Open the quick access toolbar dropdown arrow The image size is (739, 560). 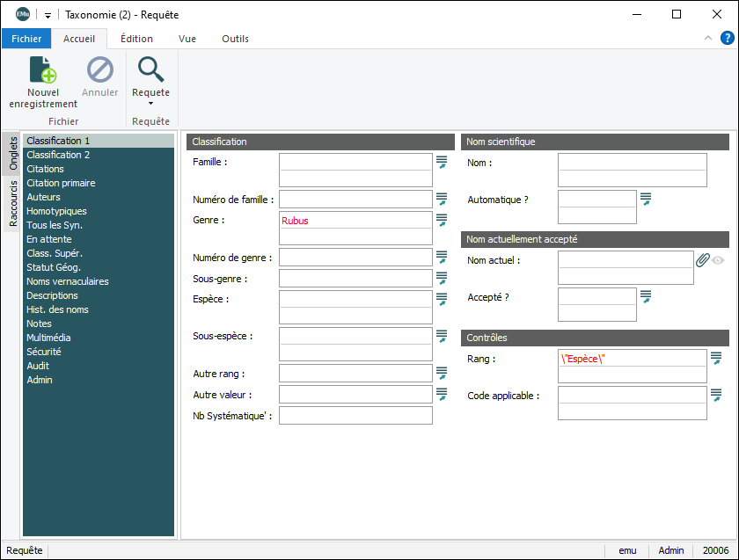tap(48, 15)
